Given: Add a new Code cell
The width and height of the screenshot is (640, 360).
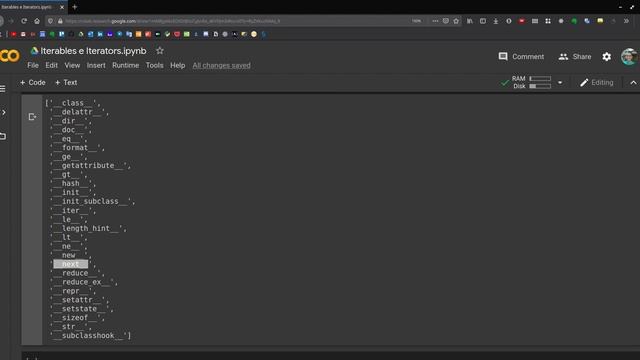Looking at the screenshot, I should (x=33, y=82).
